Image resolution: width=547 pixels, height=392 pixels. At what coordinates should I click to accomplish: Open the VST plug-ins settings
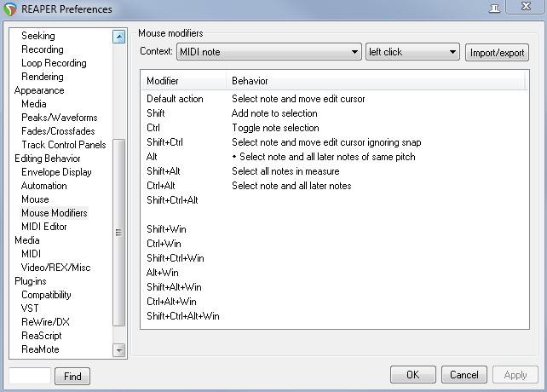pos(31,308)
